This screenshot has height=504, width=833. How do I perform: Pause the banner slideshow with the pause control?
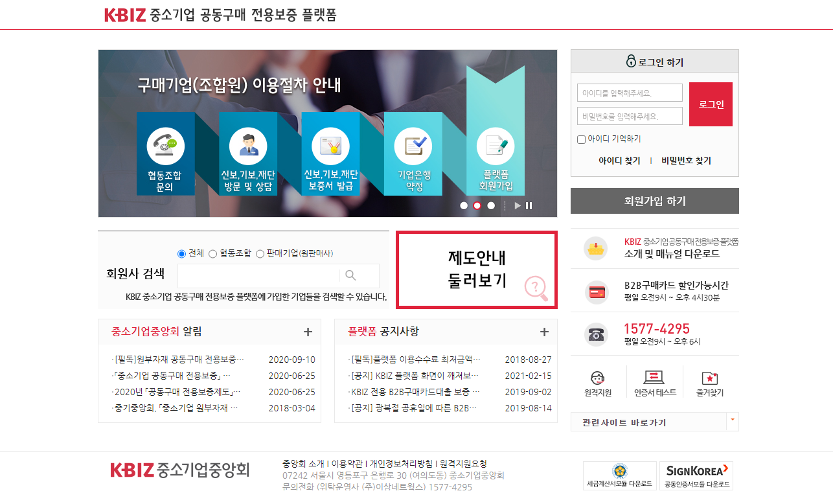click(x=529, y=205)
